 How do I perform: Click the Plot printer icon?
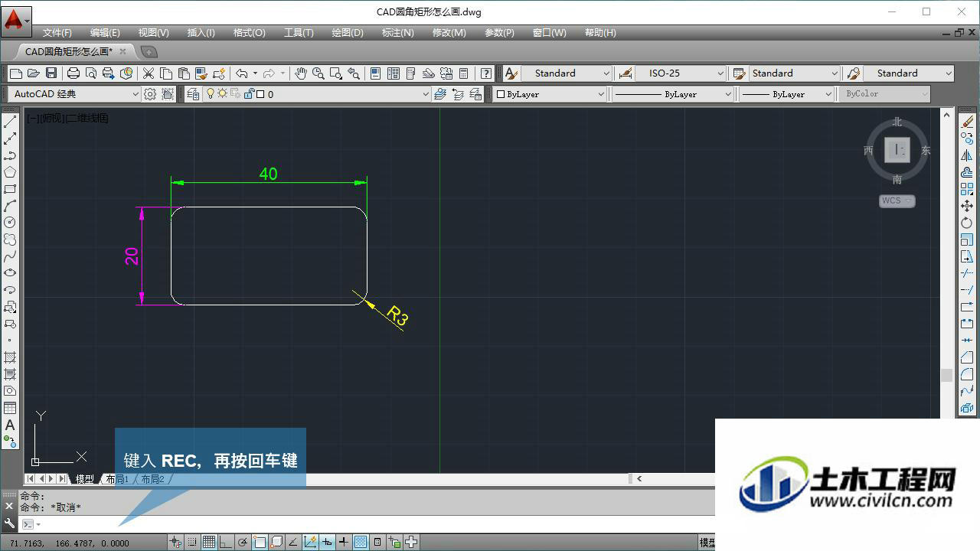click(73, 73)
